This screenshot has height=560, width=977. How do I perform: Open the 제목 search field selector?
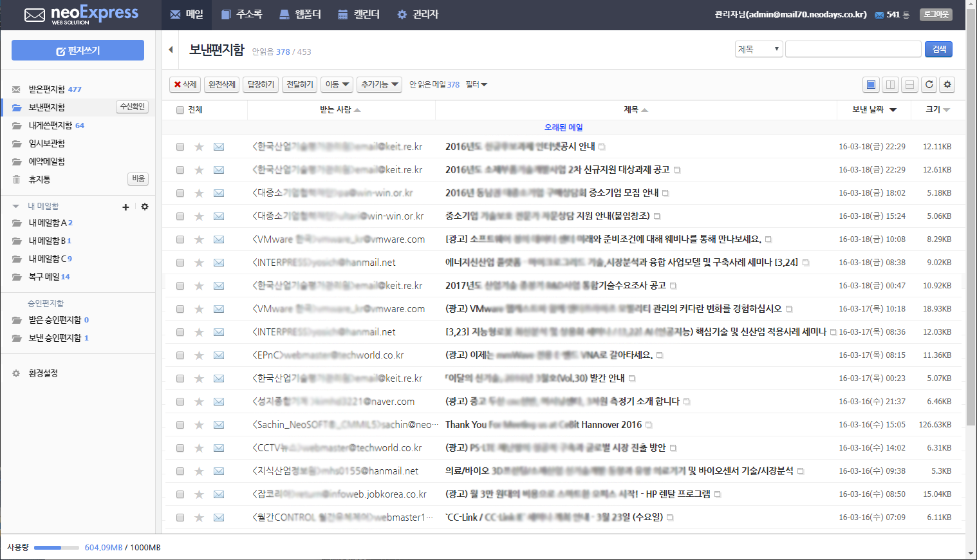(x=759, y=50)
